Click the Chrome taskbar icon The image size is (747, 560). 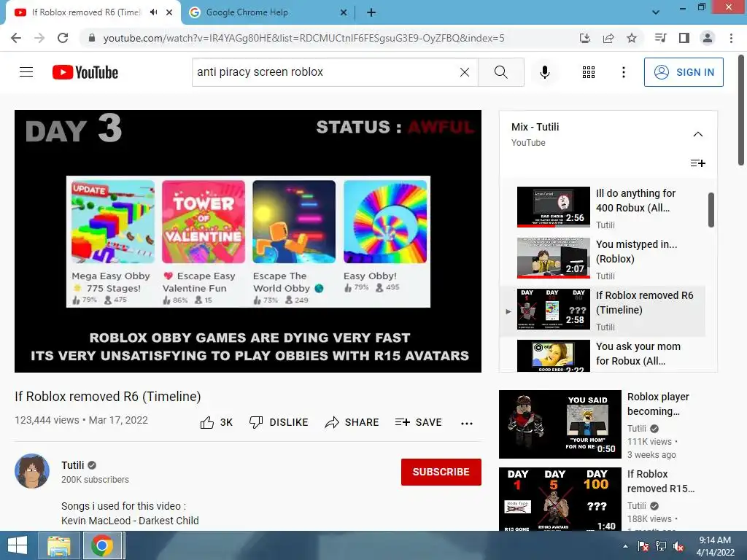[x=102, y=545]
